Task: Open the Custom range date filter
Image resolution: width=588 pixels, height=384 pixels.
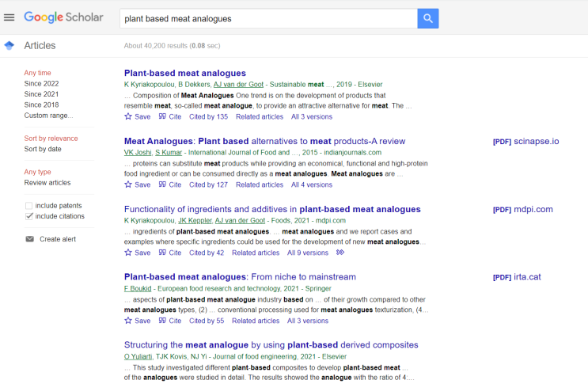Action: click(x=47, y=116)
